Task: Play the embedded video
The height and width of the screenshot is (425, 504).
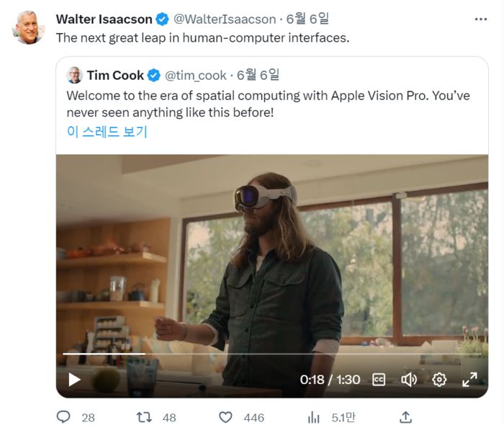Action: [x=75, y=379]
